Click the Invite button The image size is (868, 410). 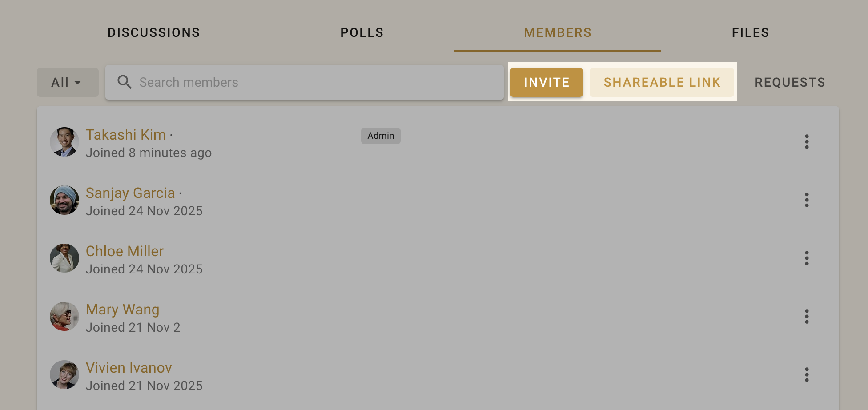tap(547, 82)
